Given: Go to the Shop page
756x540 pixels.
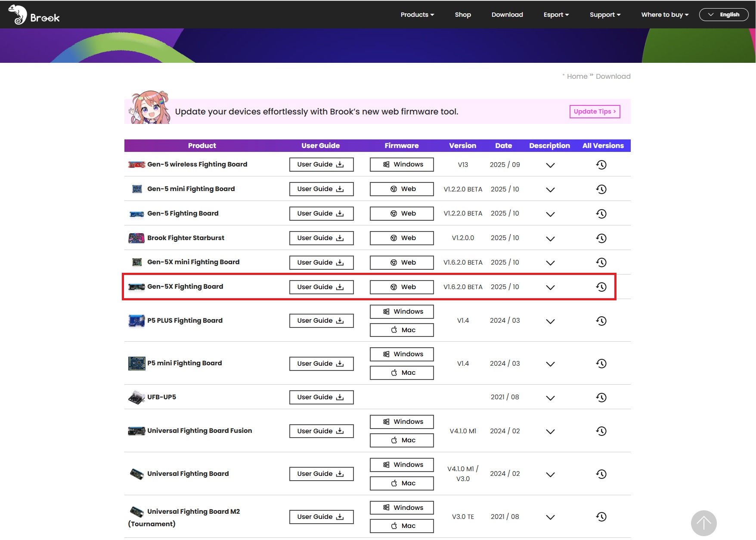Looking at the screenshot, I should pos(463,15).
